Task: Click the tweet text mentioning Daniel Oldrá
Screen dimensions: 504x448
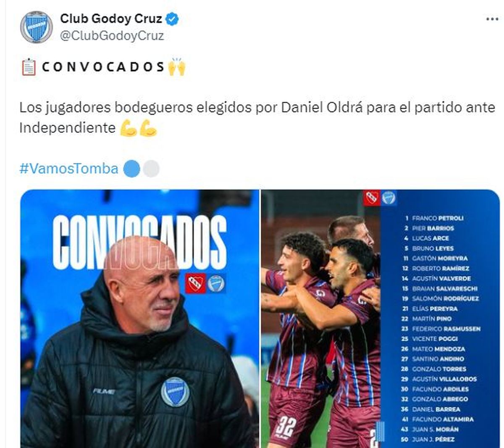Action: coord(257,118)
